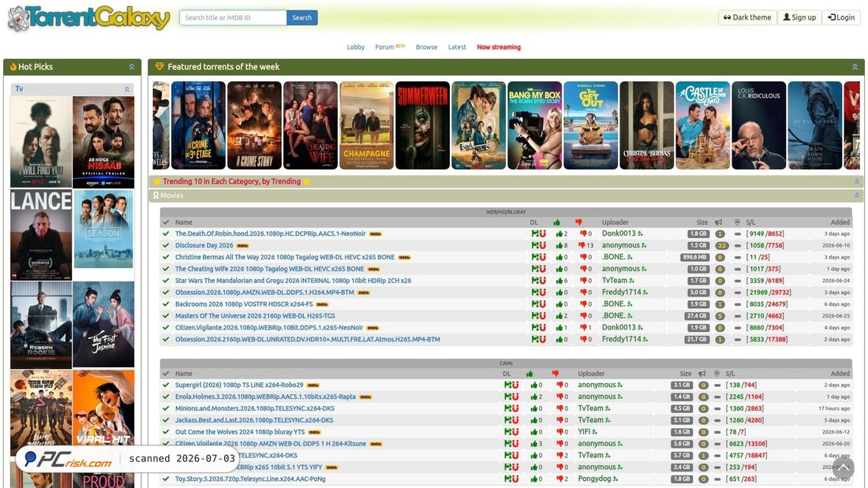The image size is (868, 488).
Task: Open Reborn Rookie poster in Hot Picks
Action: point(41,325)
